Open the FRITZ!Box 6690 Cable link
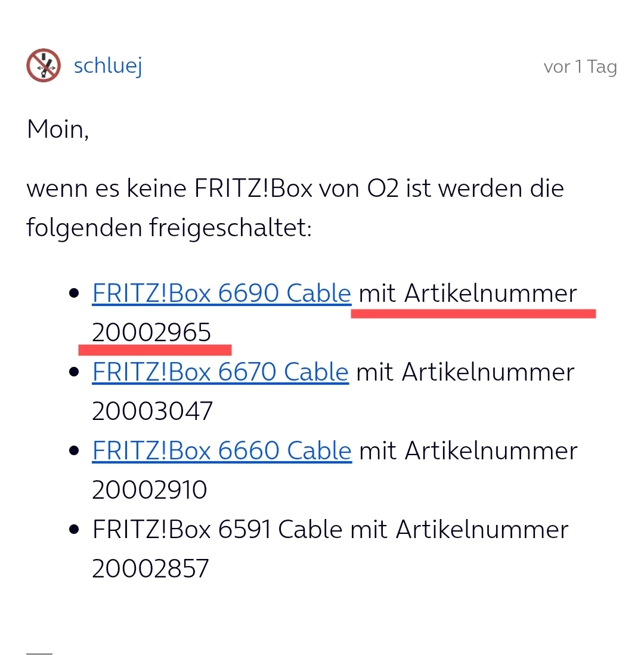Image resolution: width=644 pixels, height=655 pixels. (x=221, y=293)
